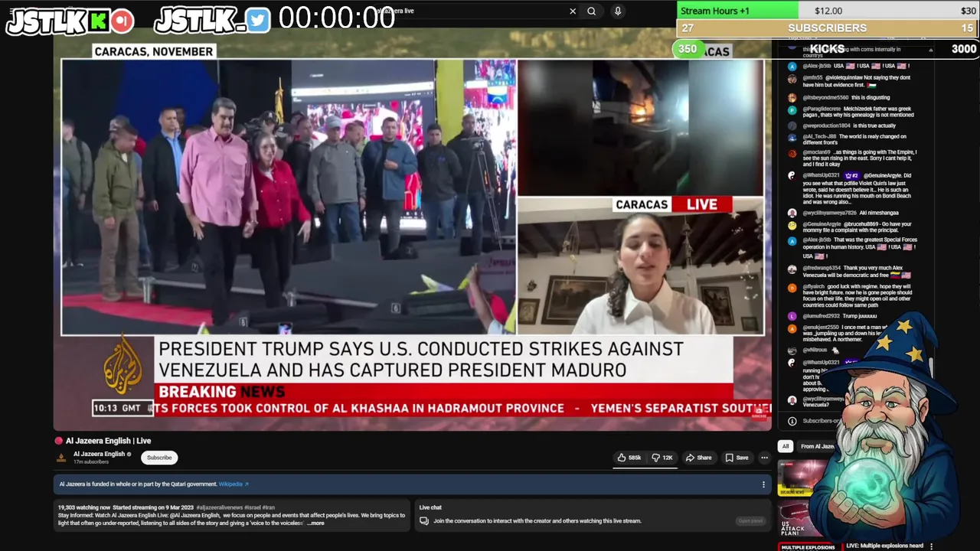
Task: Click the #2 crown badge next to @WhatsUp0321
Action: point(851,175)
